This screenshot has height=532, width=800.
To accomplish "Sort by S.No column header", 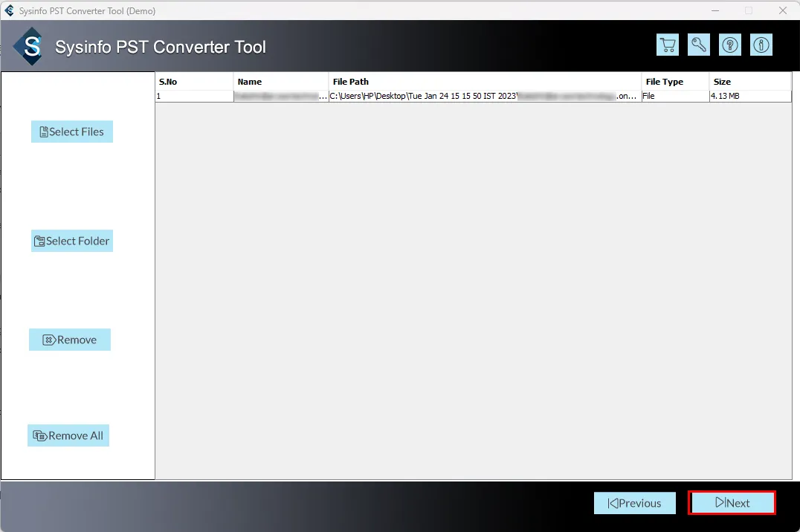I will point(194,82).
